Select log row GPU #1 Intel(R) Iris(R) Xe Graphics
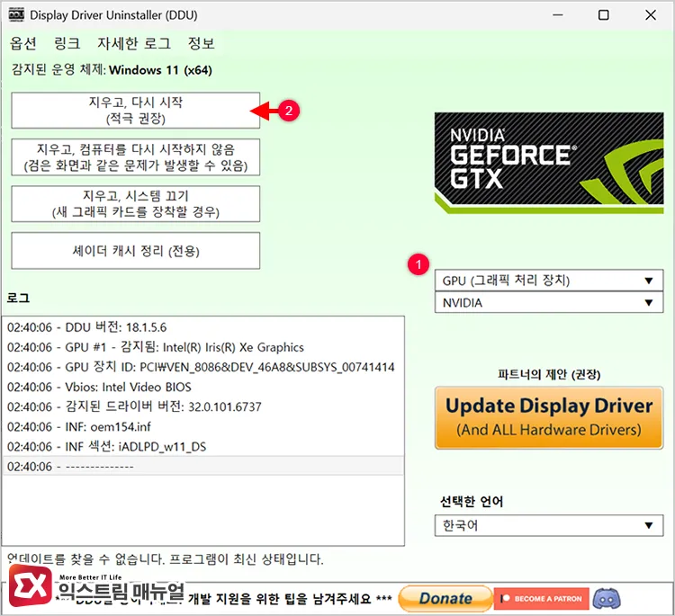The width and height of the screenshot is (675, 616). [202, 347]
